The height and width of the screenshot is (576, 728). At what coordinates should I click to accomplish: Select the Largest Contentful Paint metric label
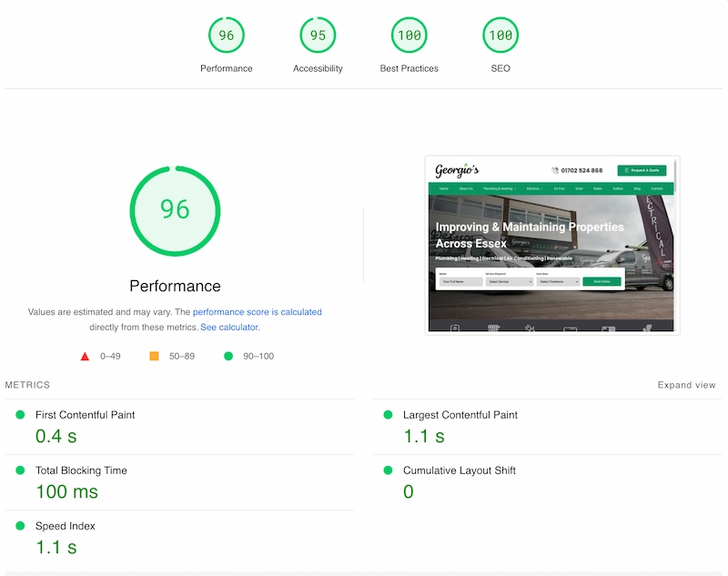coord(460,415)
